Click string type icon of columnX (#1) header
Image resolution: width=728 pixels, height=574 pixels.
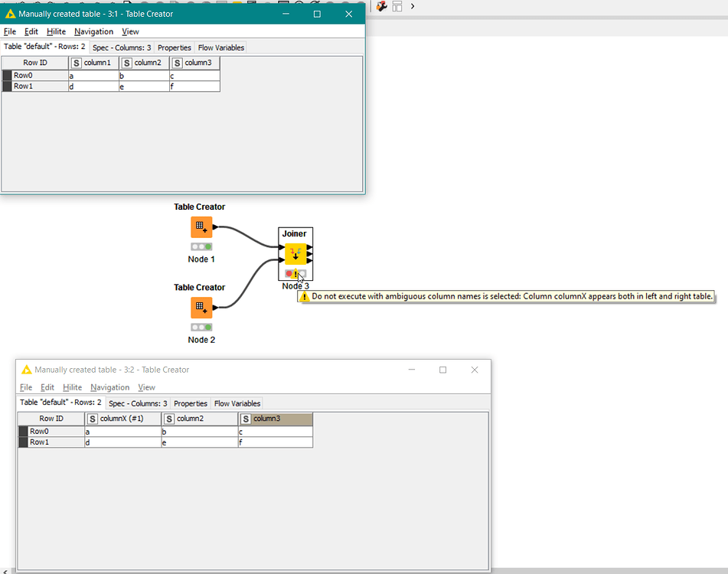pos(93,419)
